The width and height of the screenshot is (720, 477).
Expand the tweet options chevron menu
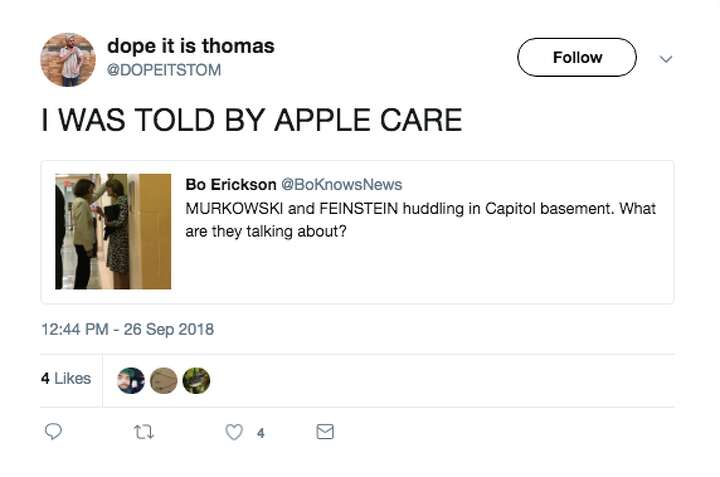pyautogui.click(x=666, y=59)
